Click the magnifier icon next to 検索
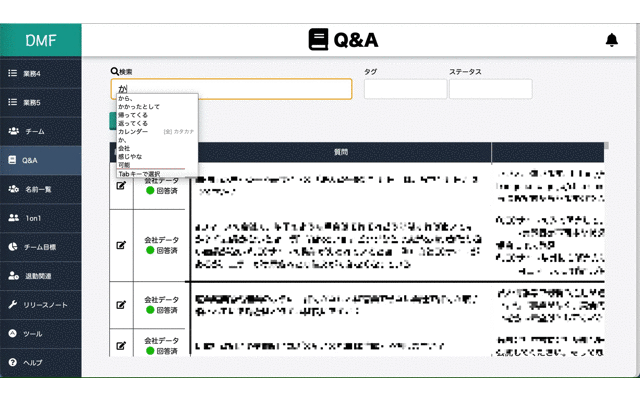 115,71
